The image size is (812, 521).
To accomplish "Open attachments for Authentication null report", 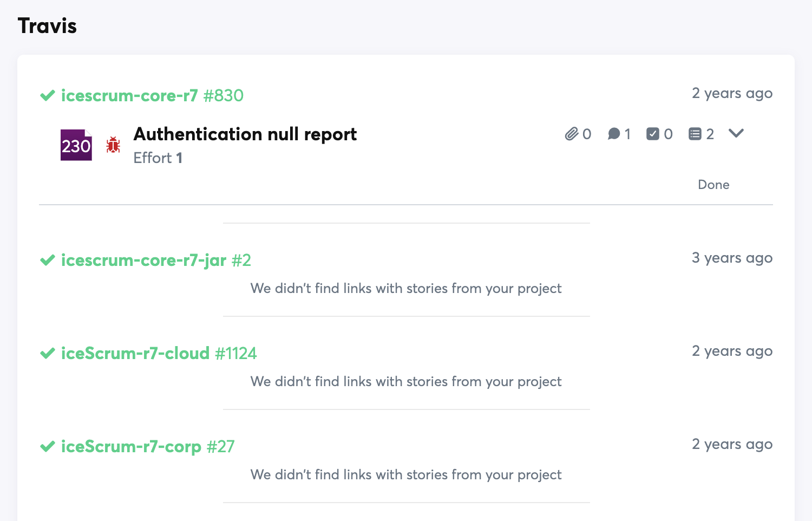I will click(x=578, y=134).
